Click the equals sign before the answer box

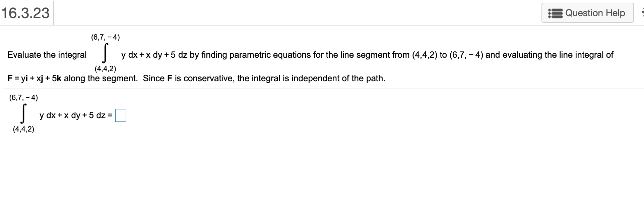110,115
